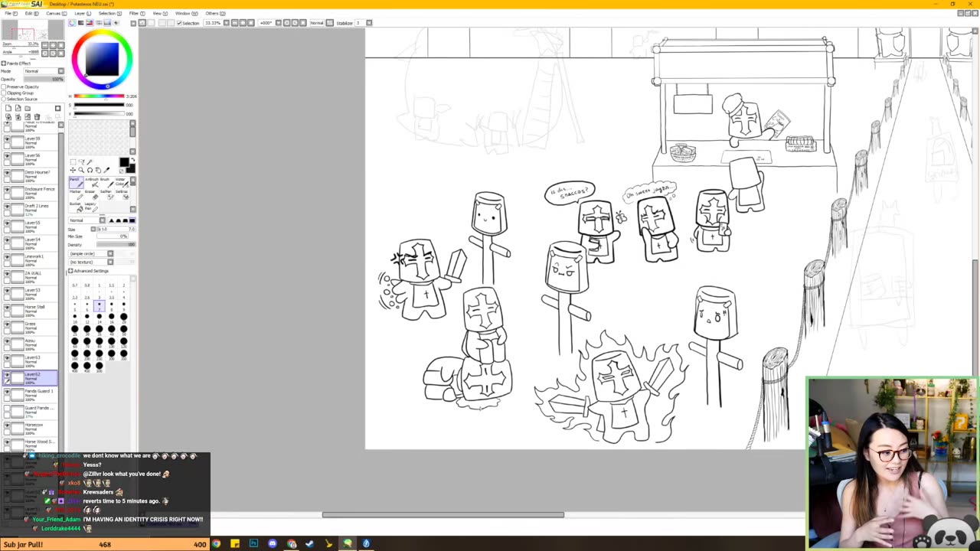Image resolution: width=980 pixels, height=551 pixels.
Task: Click the canvas horizontal scrollbar
Action: point(443,514)
